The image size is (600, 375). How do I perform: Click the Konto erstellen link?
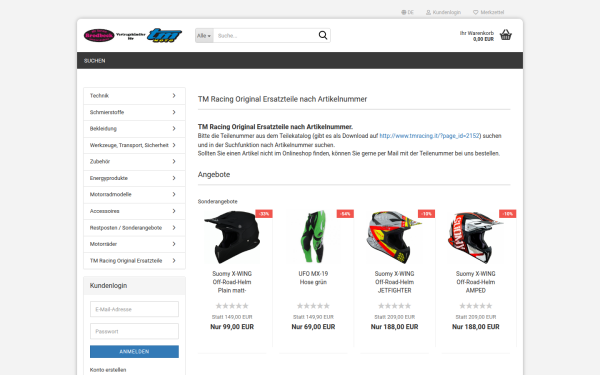tap(108, 370)
